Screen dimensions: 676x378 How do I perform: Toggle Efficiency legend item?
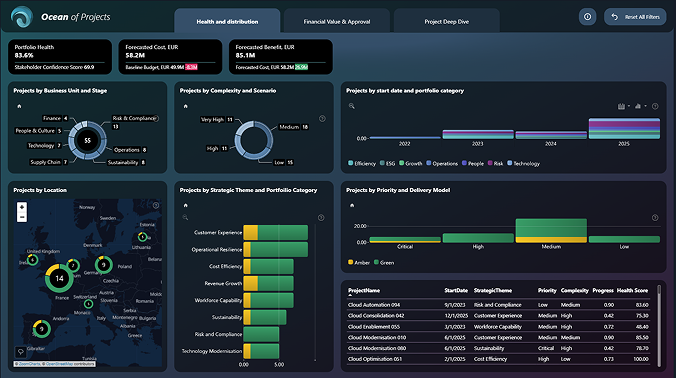(x=362, y=163)
